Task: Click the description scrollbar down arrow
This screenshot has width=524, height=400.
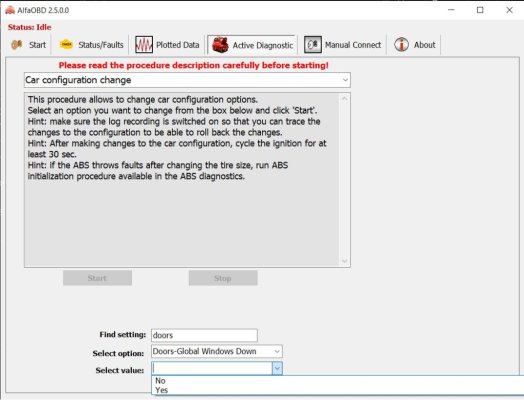Action: tap(345, 261)
